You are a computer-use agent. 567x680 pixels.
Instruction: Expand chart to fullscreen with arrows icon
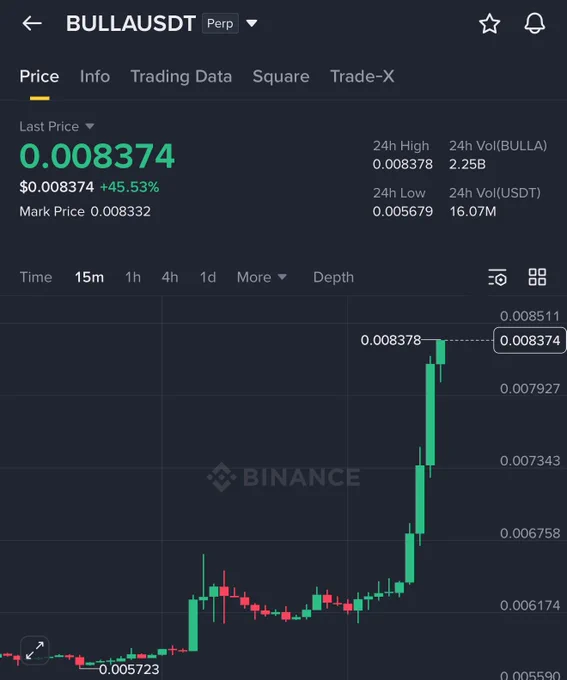click(x=35, y=651)
